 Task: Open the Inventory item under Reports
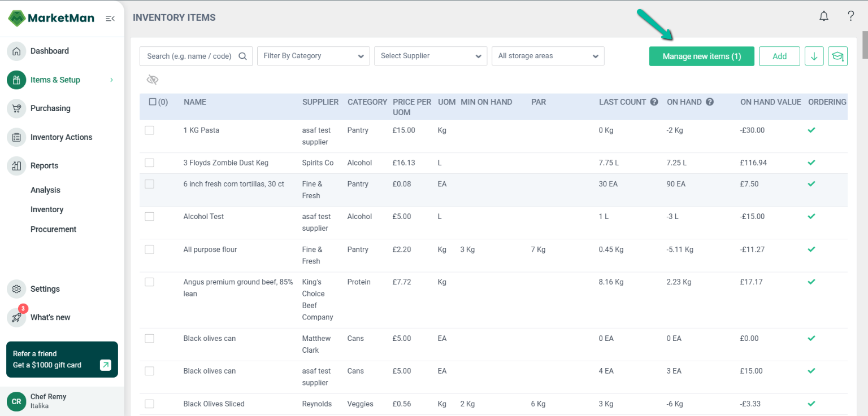tap(47, 209)
